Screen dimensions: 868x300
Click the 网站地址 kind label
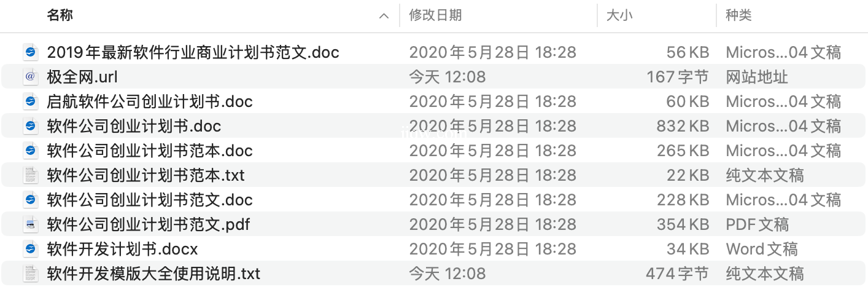pyautogui.click(x=757, y=77)
